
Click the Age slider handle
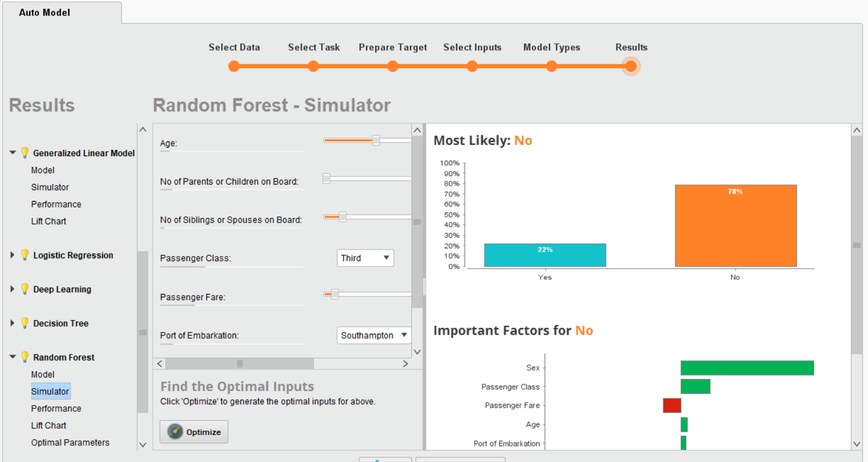pyautogui.click(x=376, y=140)
